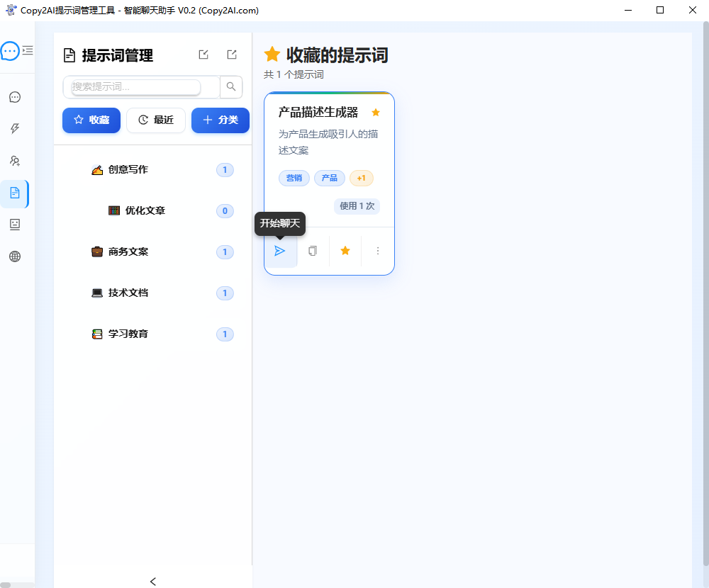Open the 产品描述生成器 prompt card title
This screenshot has height=588, width=709.
point(318,112)
